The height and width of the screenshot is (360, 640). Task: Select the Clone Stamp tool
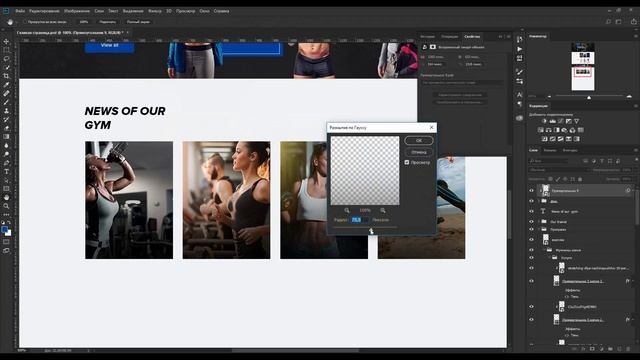point(6,111)
